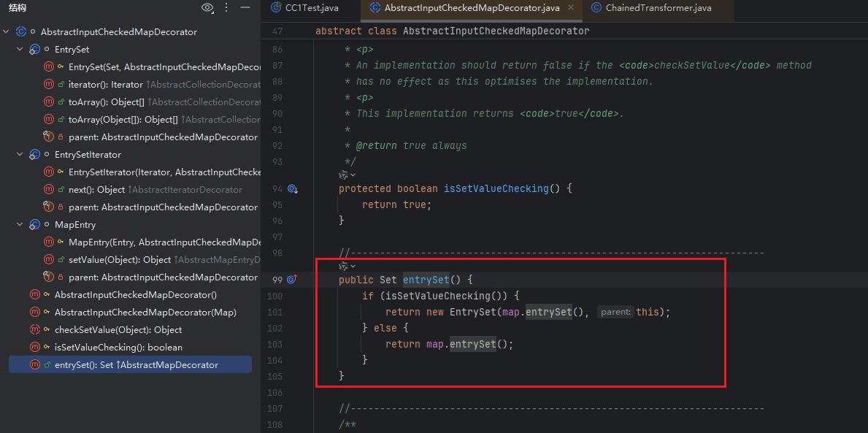Click the overridden-method gutter icon on line 94
This screenshot has width=868, height=433.
point(292,189)
